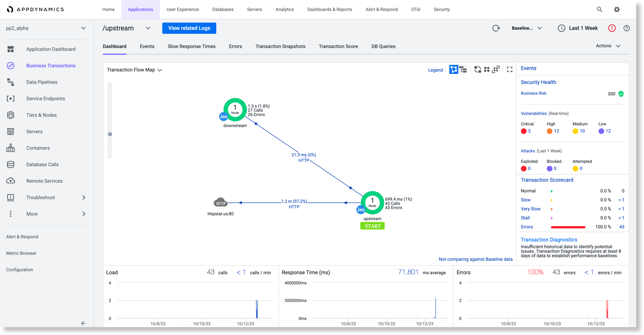The image size is (644, 335).
Task: Click the AppDynamics logo
Action: click(35, 9)
